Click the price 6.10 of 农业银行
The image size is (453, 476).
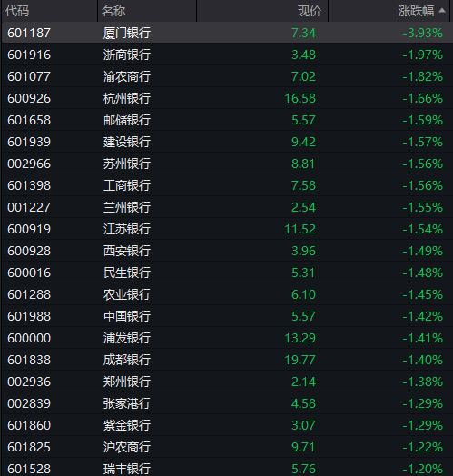304,294
